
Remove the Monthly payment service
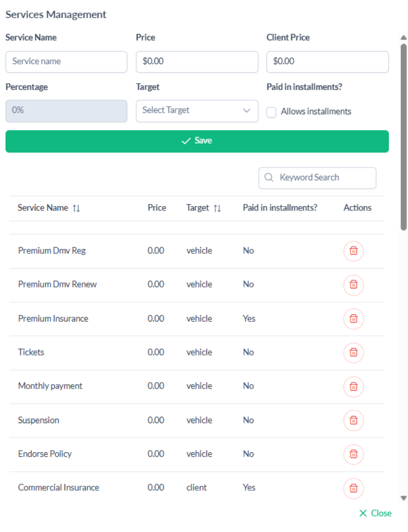(x=354, y=386)
